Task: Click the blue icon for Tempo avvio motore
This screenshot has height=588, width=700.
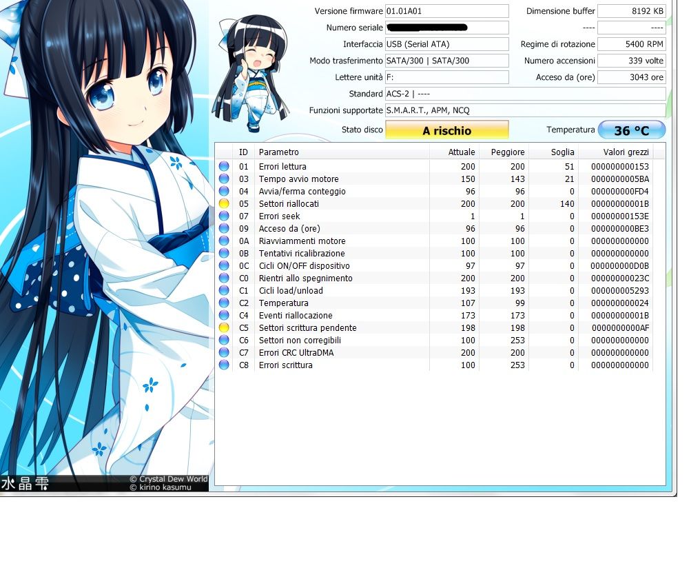Action: tap(224, 179)
